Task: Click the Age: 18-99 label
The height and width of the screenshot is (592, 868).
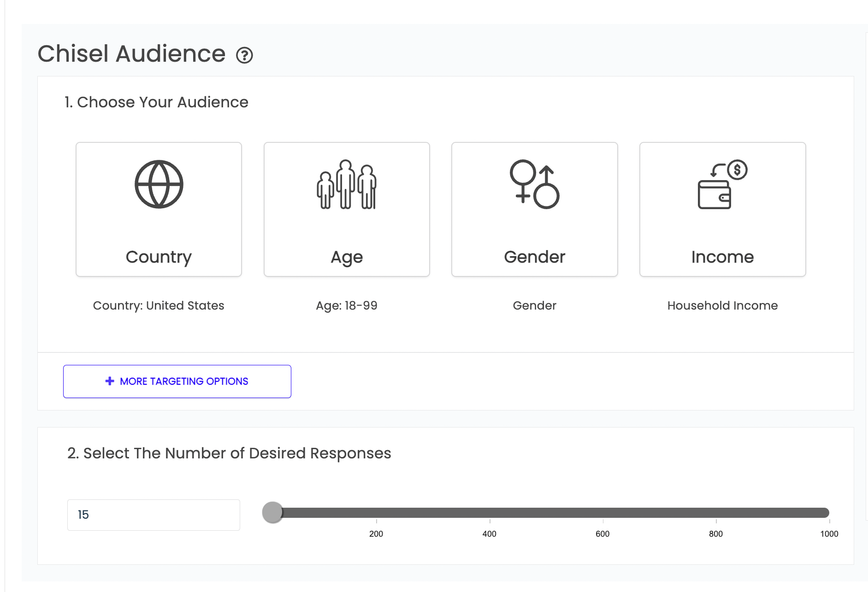Action: pos(346,305)
